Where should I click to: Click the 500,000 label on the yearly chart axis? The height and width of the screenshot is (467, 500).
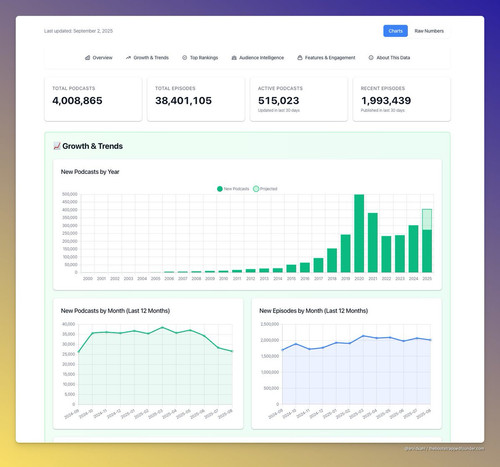pyautogui.click(x=70, y=194)
